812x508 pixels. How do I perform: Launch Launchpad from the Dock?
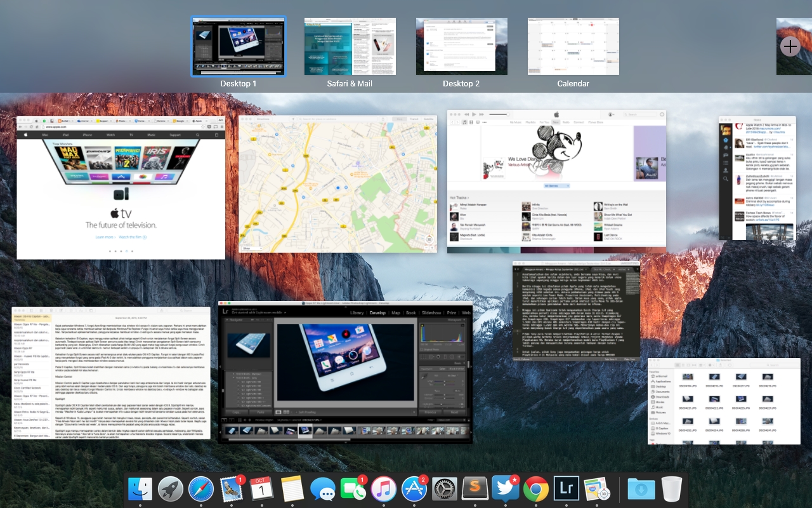click(171, 489)
